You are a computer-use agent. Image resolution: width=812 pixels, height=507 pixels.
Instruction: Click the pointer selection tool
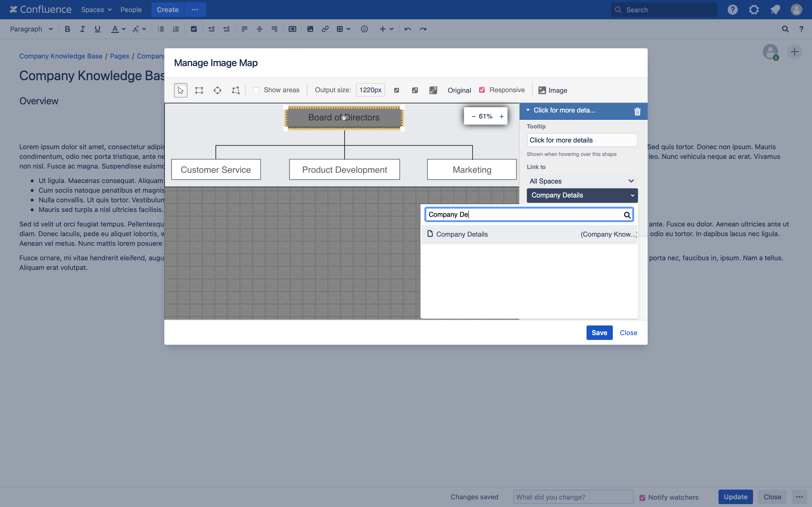(x=181, y=90)
